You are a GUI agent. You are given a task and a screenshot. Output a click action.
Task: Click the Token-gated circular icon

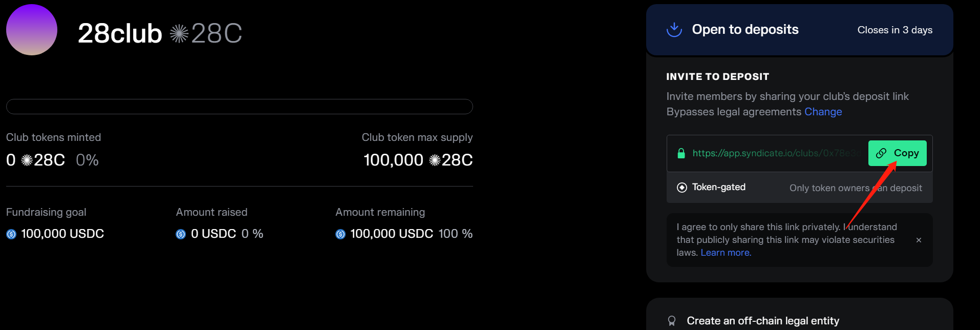click(x=682, y=188)
